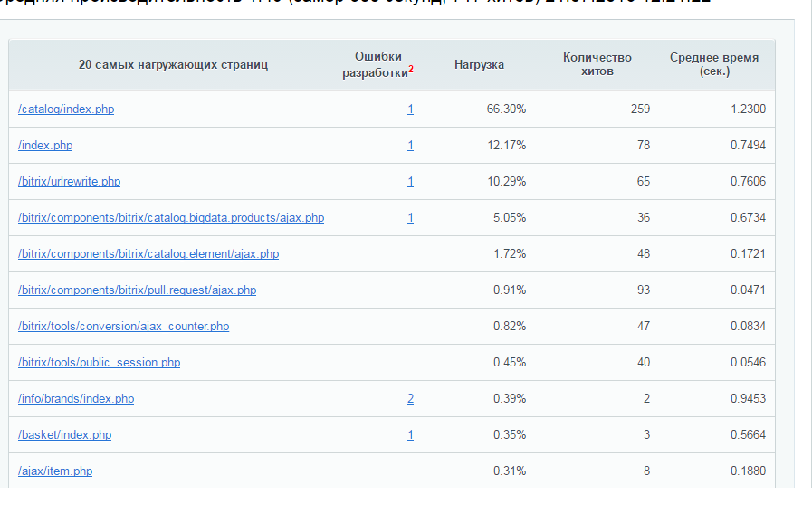
Task: Open /bitrix/tools/public_session.php link
Action: coord(100,363)
